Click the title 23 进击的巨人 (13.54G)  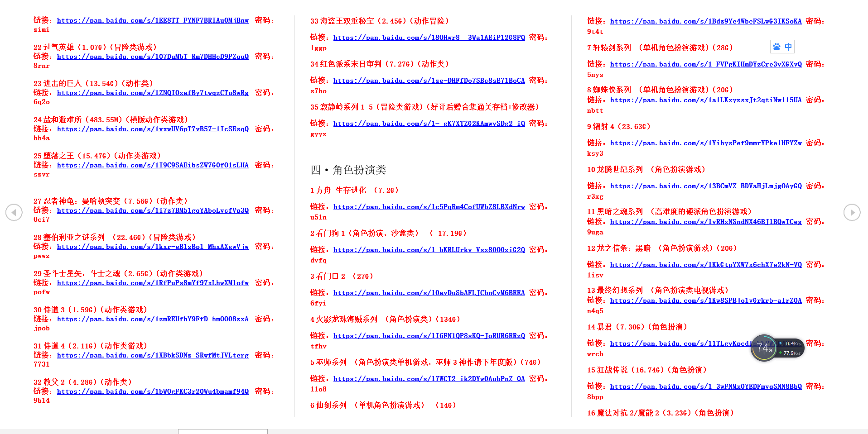pyautogui.click(x=93, y=83)
